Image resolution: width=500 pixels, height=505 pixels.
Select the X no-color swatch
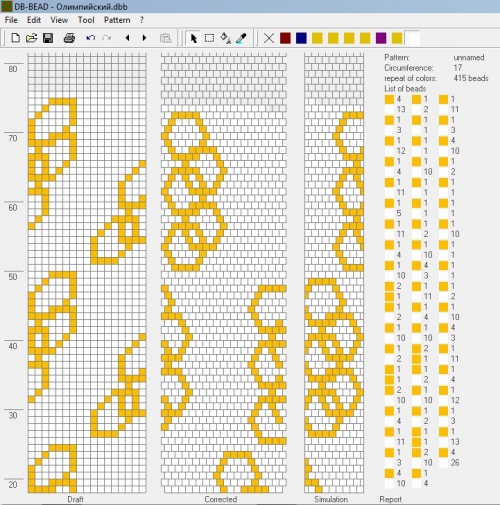(269, 38)
